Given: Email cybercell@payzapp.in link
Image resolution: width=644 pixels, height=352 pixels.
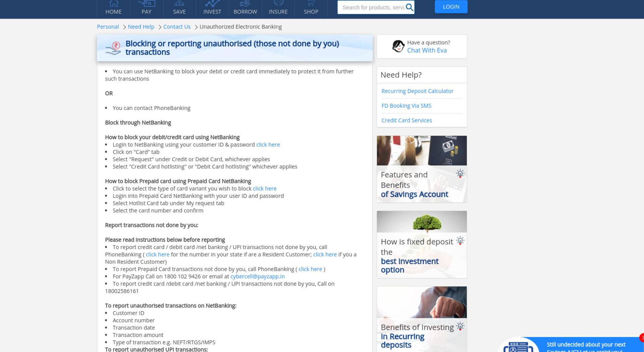Looking at the screenshot, I should (x=258, y=277).
